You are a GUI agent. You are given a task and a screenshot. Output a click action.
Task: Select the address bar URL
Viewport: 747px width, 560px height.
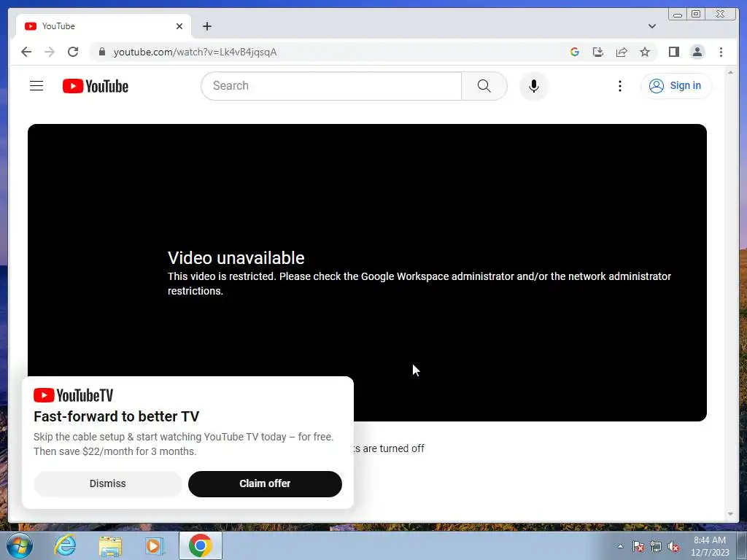[195, 52]
